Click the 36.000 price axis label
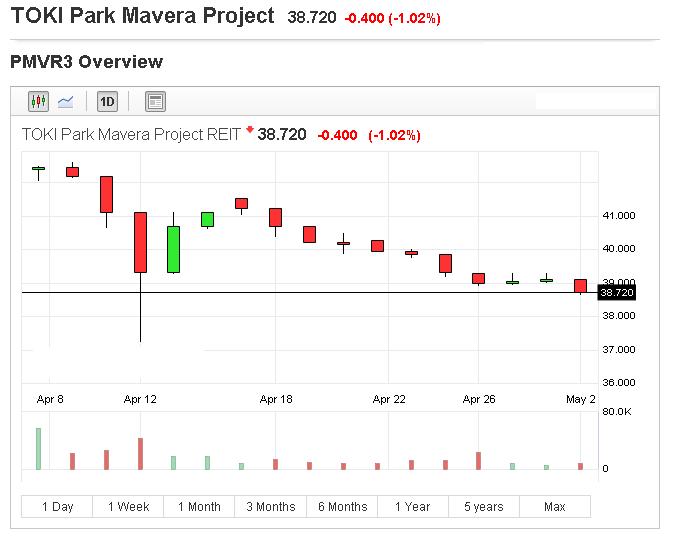 [619, 383]
